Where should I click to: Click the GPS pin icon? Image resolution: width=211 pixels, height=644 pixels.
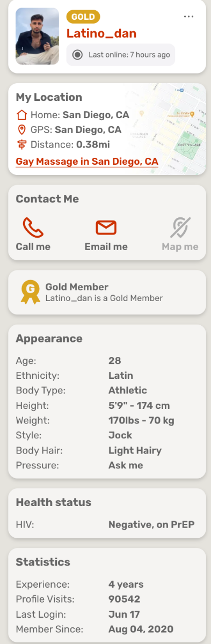21,129
